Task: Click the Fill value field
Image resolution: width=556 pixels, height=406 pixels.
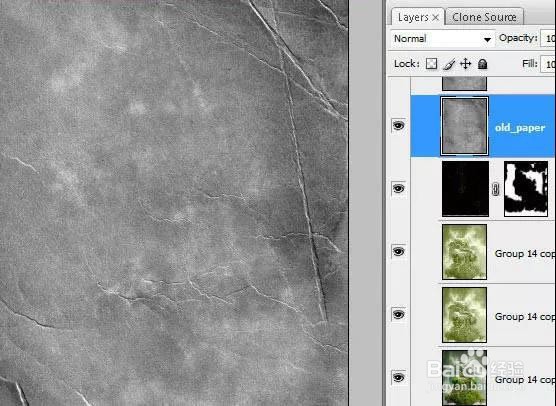Action: [548, 64]
